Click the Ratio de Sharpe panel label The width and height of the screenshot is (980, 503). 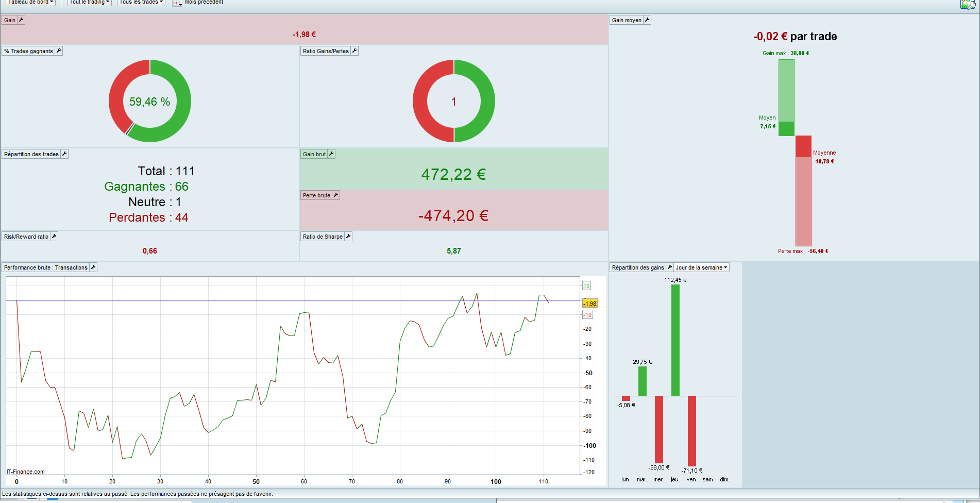[323, 237]
